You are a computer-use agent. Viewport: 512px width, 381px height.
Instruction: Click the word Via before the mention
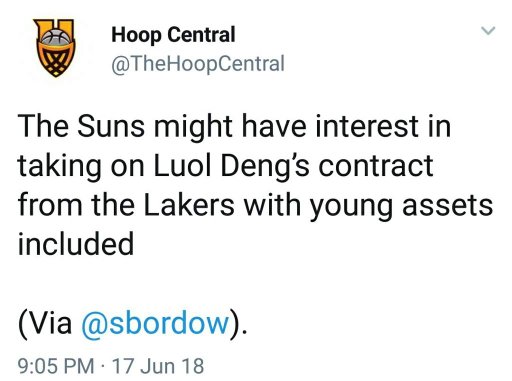[x=49, y=323]
